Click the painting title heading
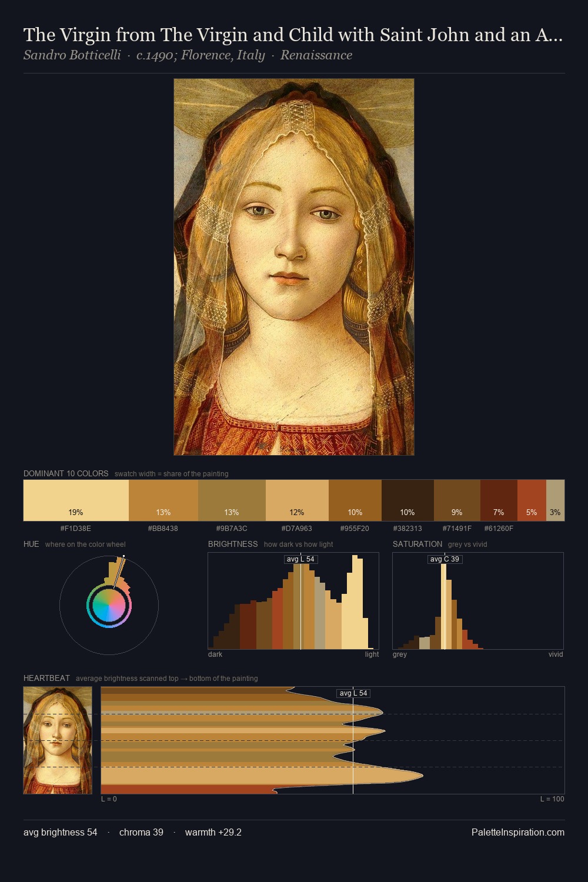Image resolution: width=588 pixels, height=882 pixels. tap(293, 35)
